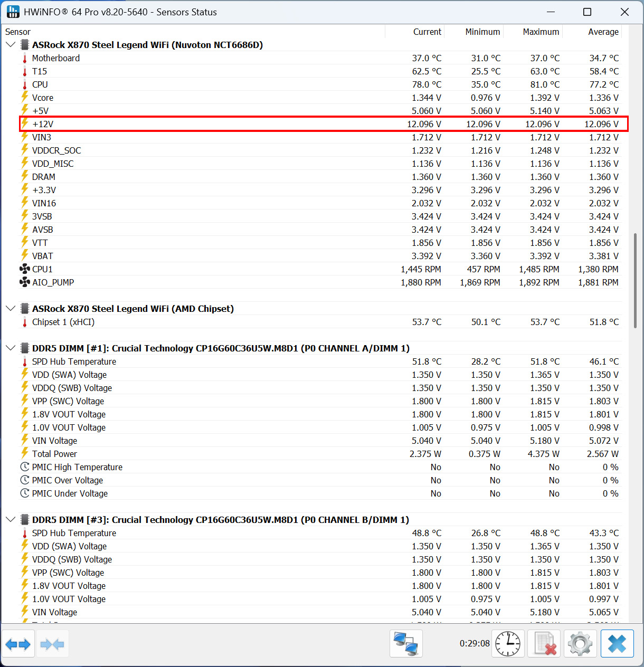Click the clock reset timer icon
This screenshot has height=667, width=644.
tap(508, 644)
